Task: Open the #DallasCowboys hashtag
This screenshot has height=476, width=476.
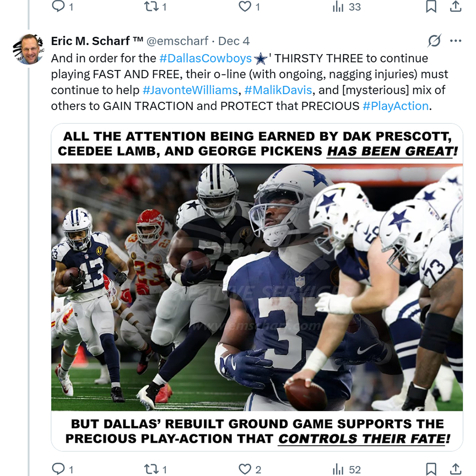Action: [x=206, y=59]
